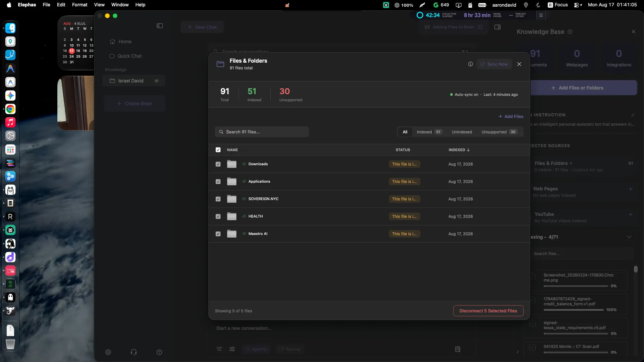Sort by the INDEXED column header

[x=459, y=150]
